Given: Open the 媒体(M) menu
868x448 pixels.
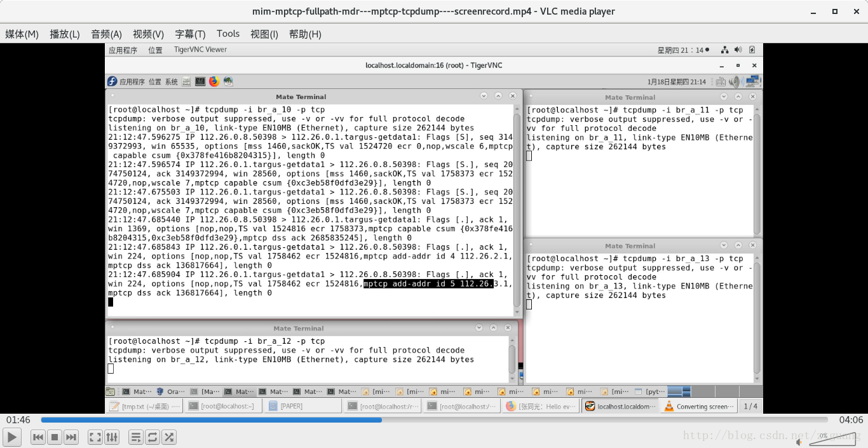Looking at the screenshot, I should tap(22, 34).
